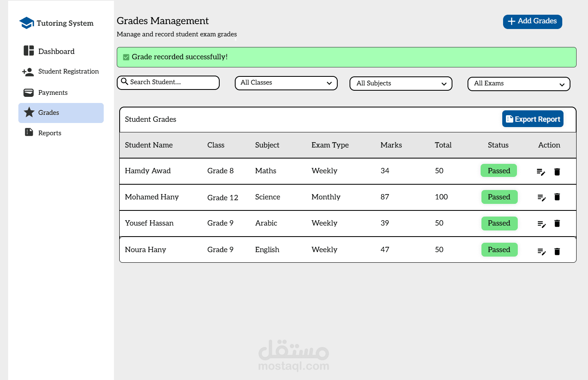Click Mohamed Hany's Passed status badge

pyautogui.click(x=499, y=197)
